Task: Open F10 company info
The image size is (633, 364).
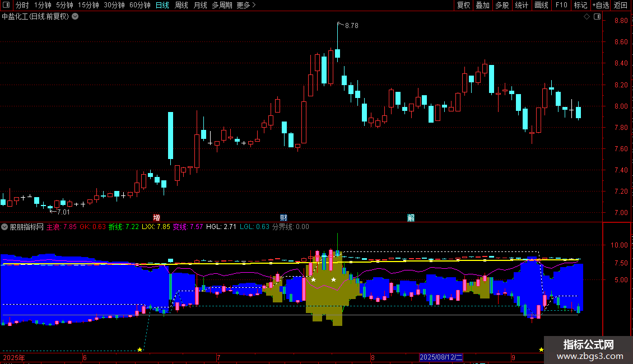Action: point(561,5)
